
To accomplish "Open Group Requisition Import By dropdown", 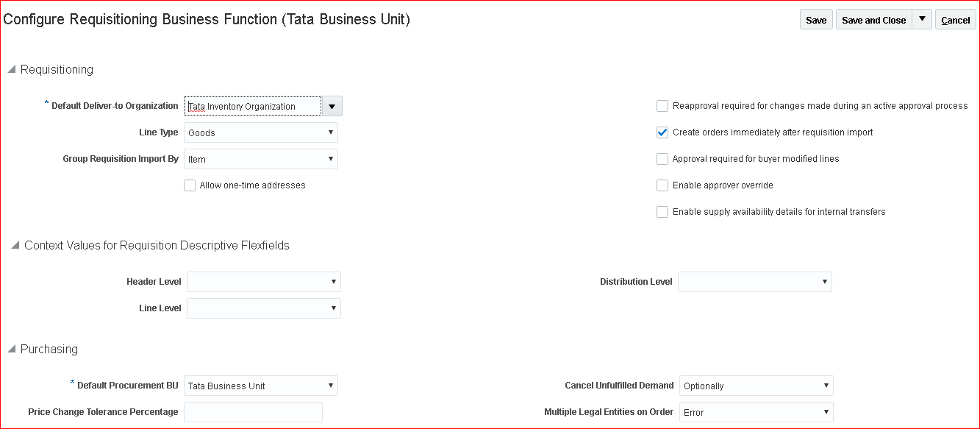I will pos(260,159).
